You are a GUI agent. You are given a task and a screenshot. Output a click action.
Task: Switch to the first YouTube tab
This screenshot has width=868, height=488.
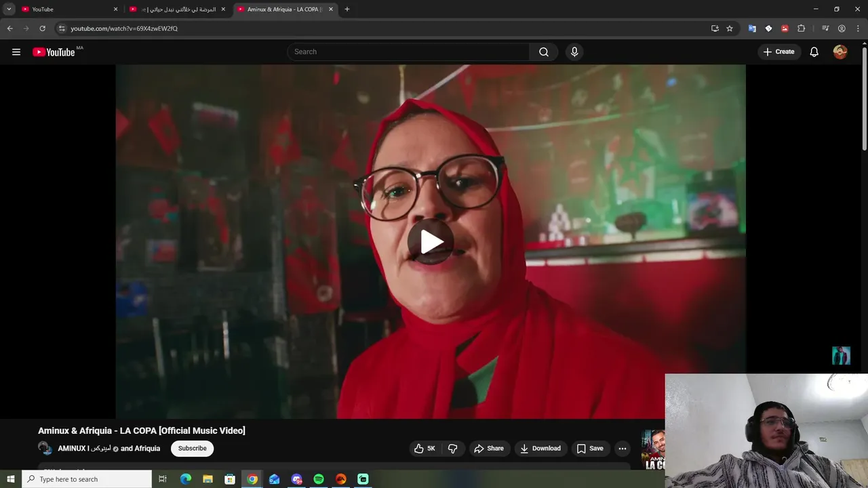click(68, 9)
